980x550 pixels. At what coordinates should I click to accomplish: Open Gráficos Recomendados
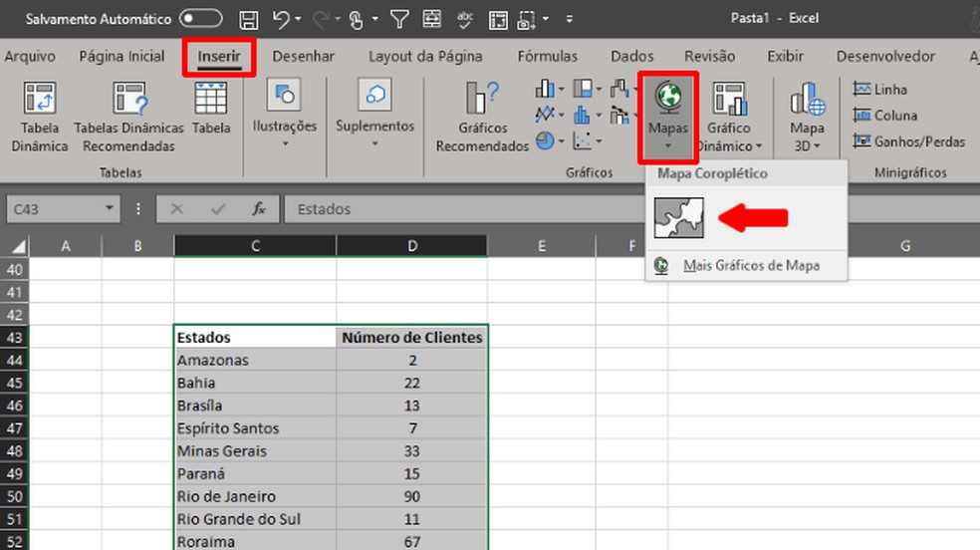click(x=482, y=100)
